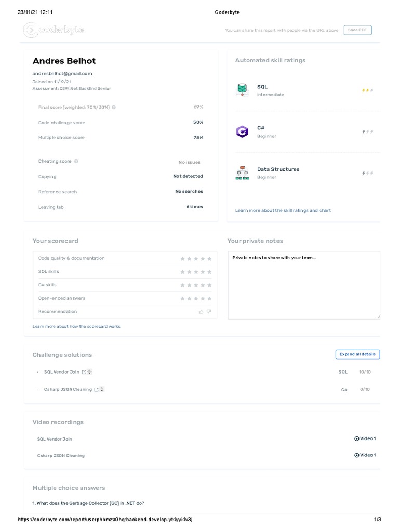Click into the private notes text field

point(303,285)
